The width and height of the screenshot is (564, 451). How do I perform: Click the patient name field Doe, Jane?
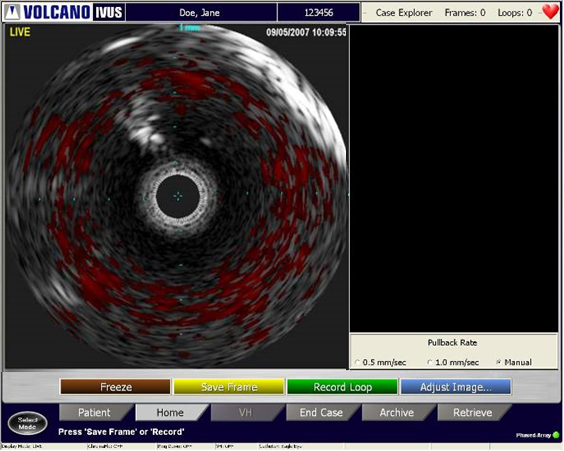201,13
